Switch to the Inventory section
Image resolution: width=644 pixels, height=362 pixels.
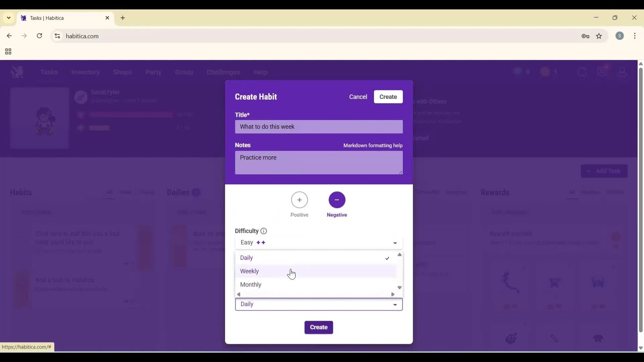pyautogui.click(x=86, y=72)
